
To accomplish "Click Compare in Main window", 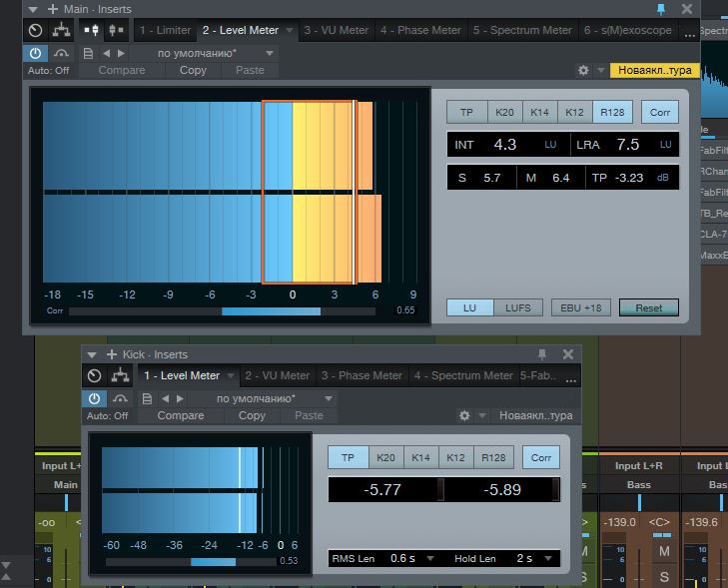I will 122,70.
